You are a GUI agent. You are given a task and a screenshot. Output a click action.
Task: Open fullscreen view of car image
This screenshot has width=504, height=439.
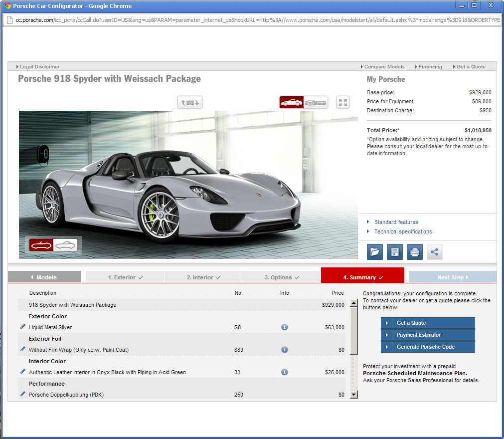[x=343, y=103]
